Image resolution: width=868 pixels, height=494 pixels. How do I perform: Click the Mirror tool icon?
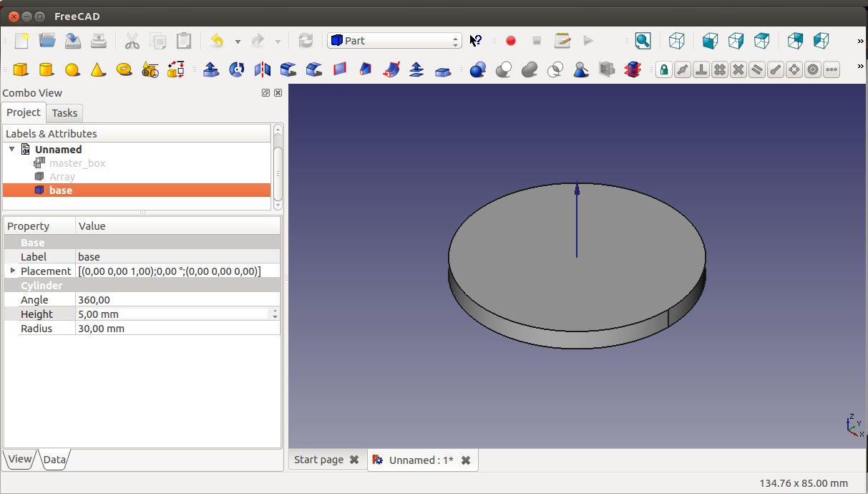point(263,69)
